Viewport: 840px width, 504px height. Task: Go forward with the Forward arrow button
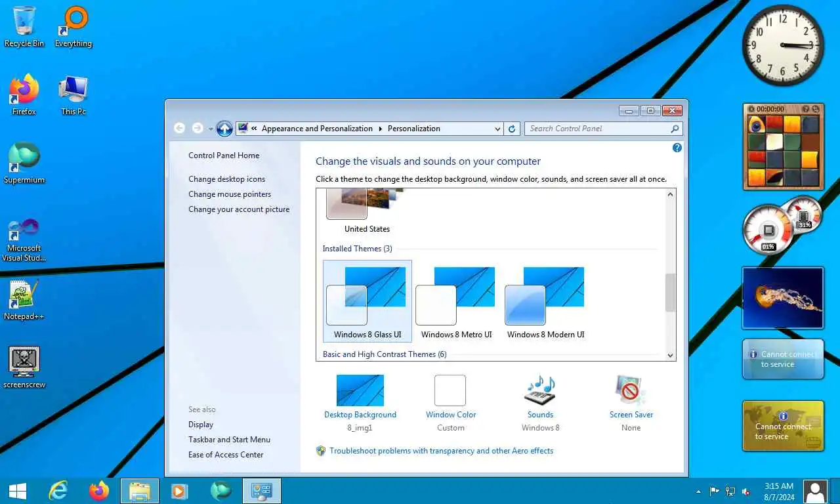(198, 128)
